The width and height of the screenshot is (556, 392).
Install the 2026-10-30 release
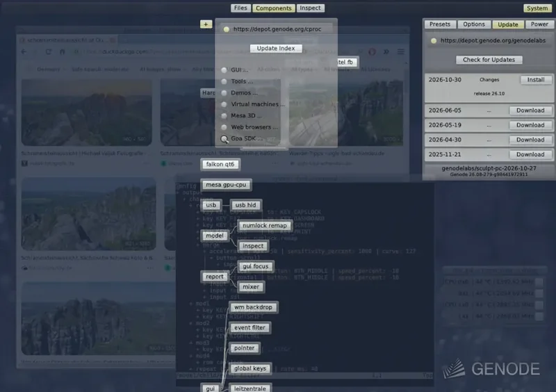(535, 79)
